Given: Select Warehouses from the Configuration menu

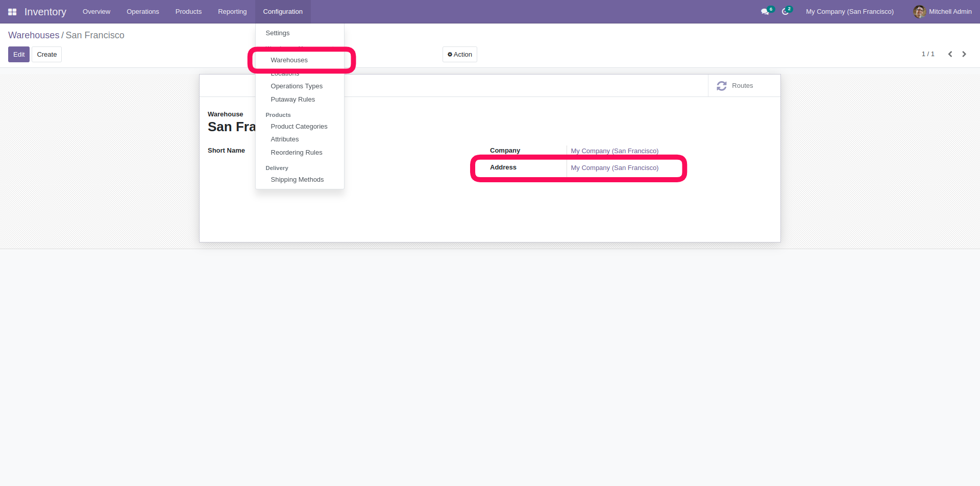Looking at the screenshot, I should 289,60.
